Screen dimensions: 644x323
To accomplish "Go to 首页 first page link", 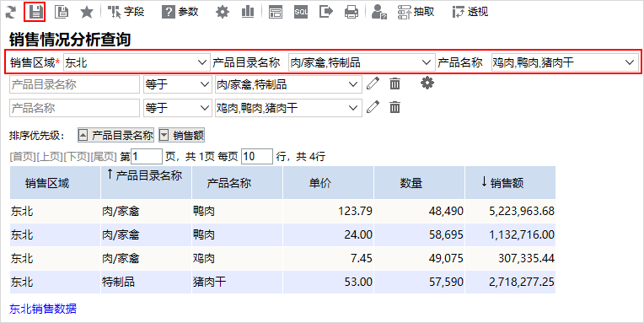I will click(23, 157).
